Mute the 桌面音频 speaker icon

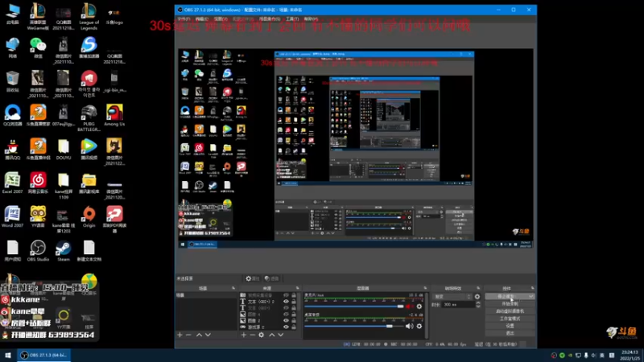(x=409, y=327)
